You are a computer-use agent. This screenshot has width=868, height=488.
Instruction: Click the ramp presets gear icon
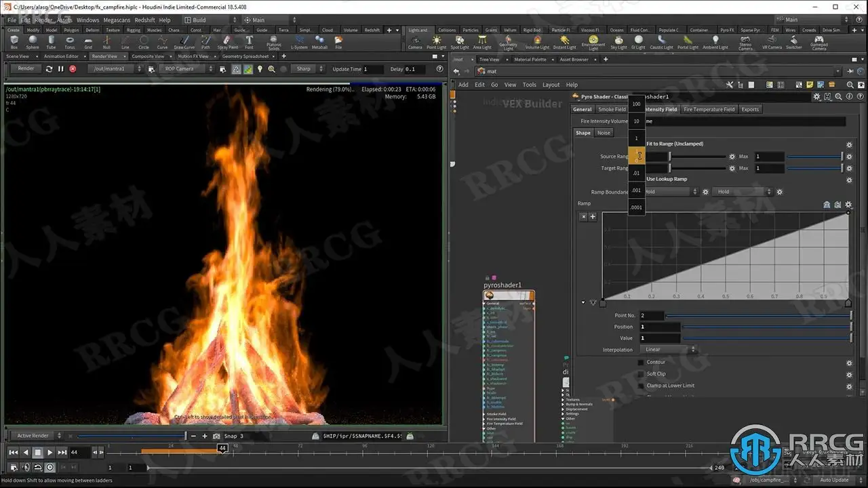coord(848,204)
